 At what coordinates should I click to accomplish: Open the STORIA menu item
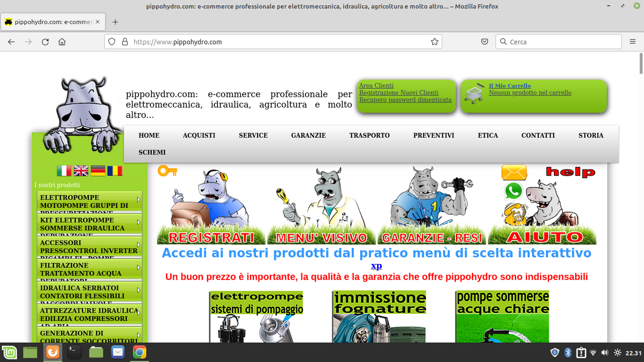[x=591, y=135]
